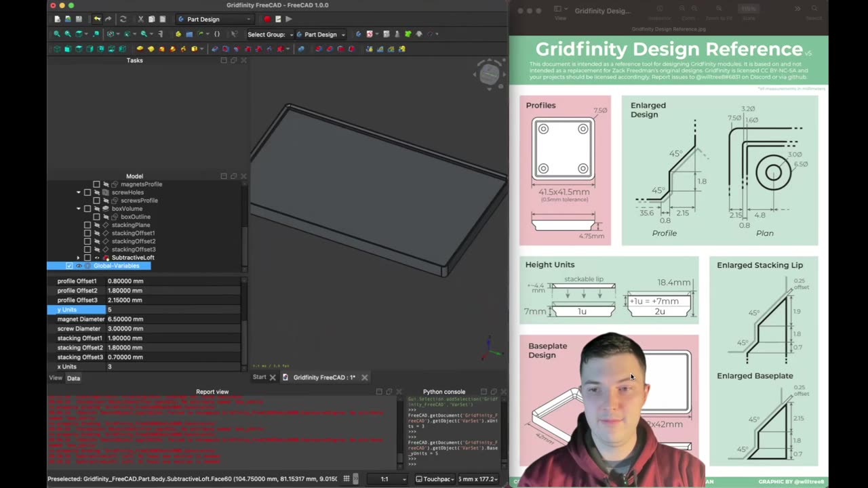
Task: Toggle checkbox for stackingPlane
Action: [x=87, y=225]
